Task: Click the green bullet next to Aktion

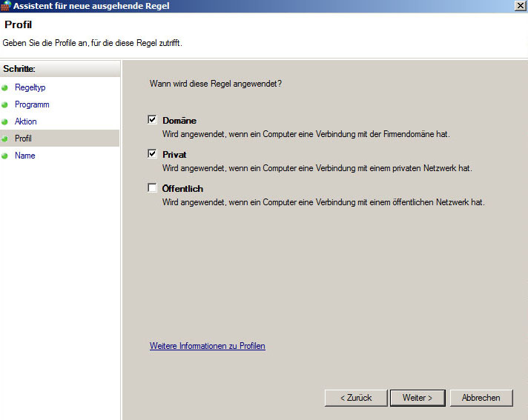Action: click(x=5, y=121)
